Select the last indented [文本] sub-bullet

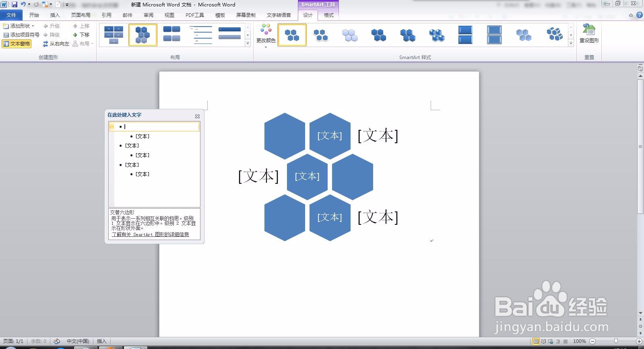click(142, 174)
